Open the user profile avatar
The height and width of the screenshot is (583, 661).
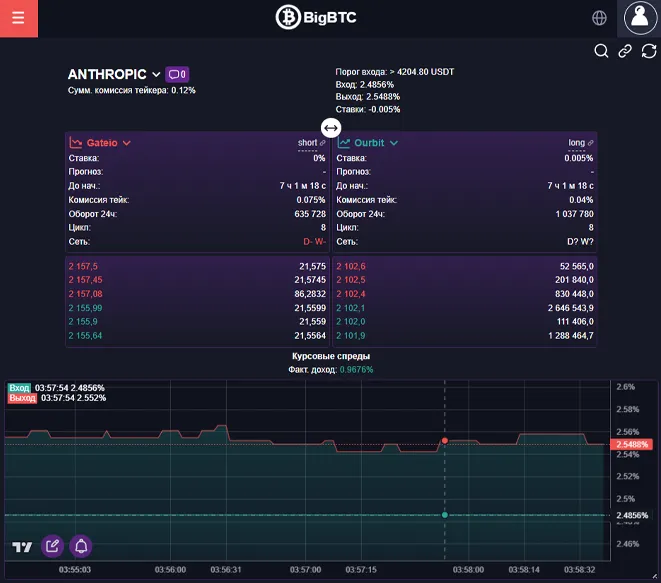coord(640,18)
